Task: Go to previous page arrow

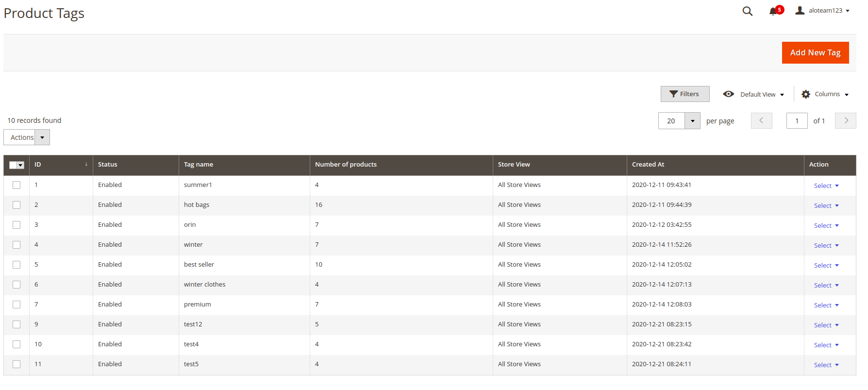Action: [761, 120]
